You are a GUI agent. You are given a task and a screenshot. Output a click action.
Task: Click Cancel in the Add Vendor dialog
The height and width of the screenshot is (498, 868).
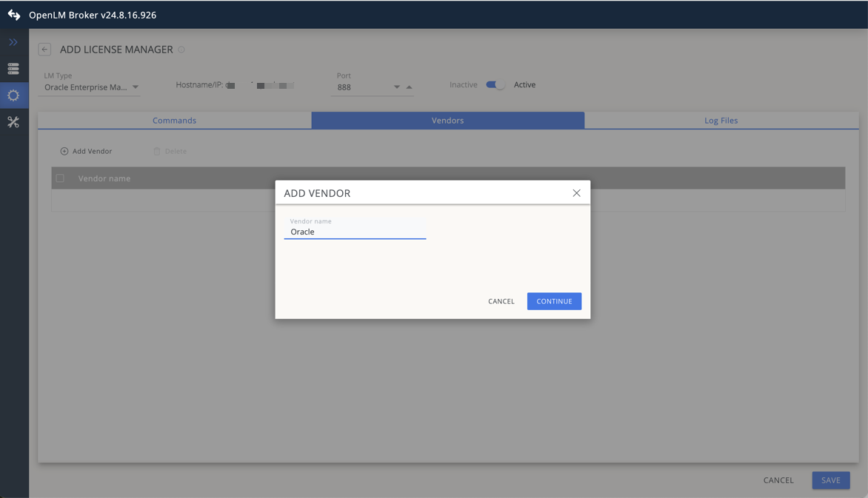[x=501, y=301]
